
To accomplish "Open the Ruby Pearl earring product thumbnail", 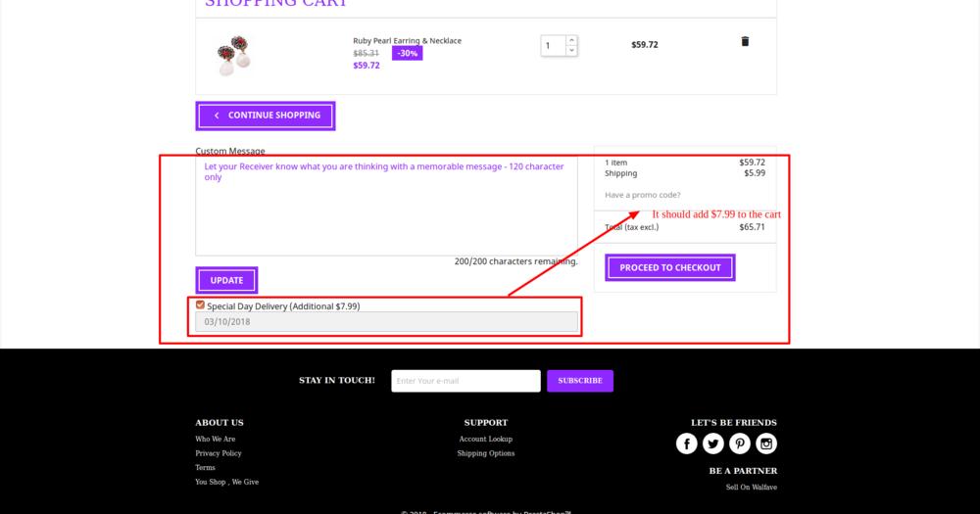I will coord(234,56).
